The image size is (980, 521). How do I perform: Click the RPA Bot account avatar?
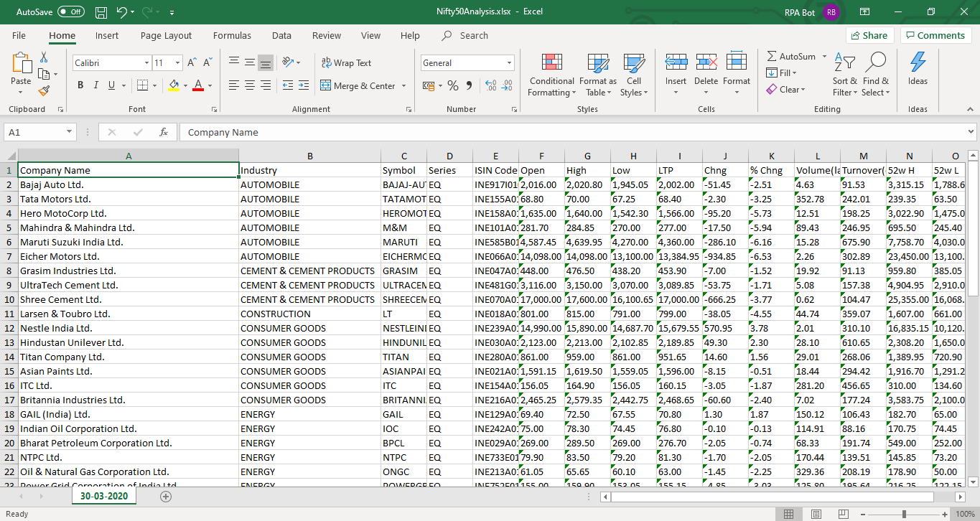(831, 12)
